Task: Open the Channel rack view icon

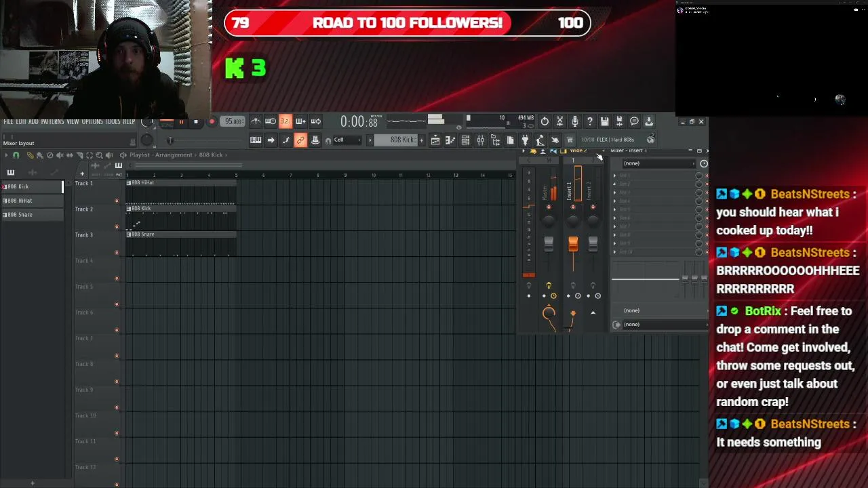Action: click(x=465, y=140)
